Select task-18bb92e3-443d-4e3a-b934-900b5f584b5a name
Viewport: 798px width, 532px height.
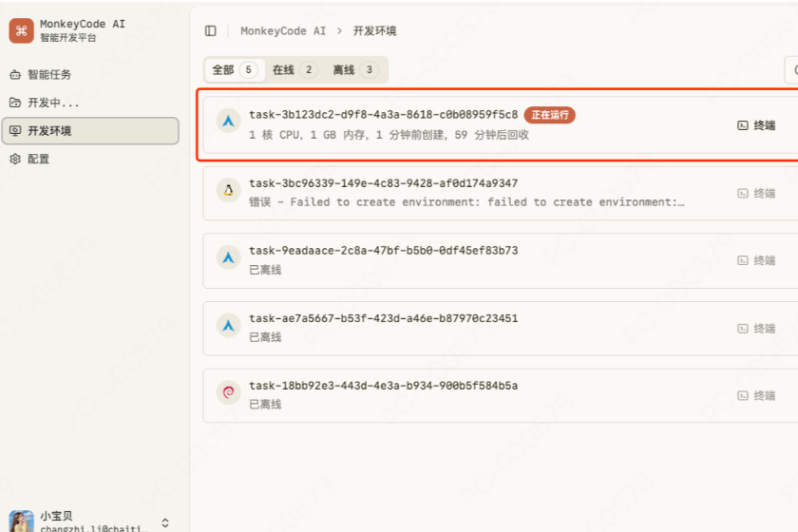[x=383, y=386]
